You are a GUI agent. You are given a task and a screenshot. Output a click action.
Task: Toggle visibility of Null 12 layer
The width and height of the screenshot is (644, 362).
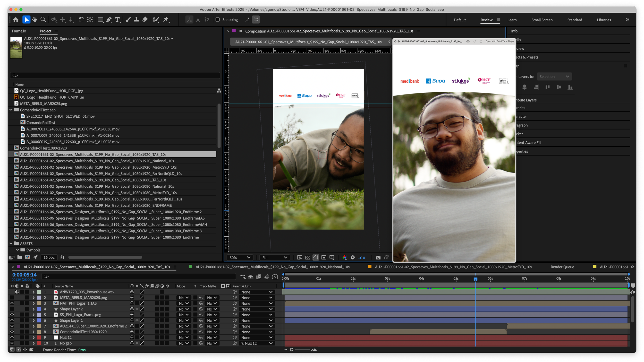[x=12, y=338]
